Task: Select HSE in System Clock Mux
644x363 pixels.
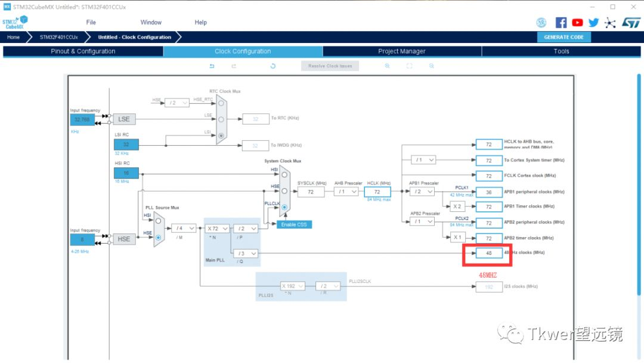Action: coord(284,190)
